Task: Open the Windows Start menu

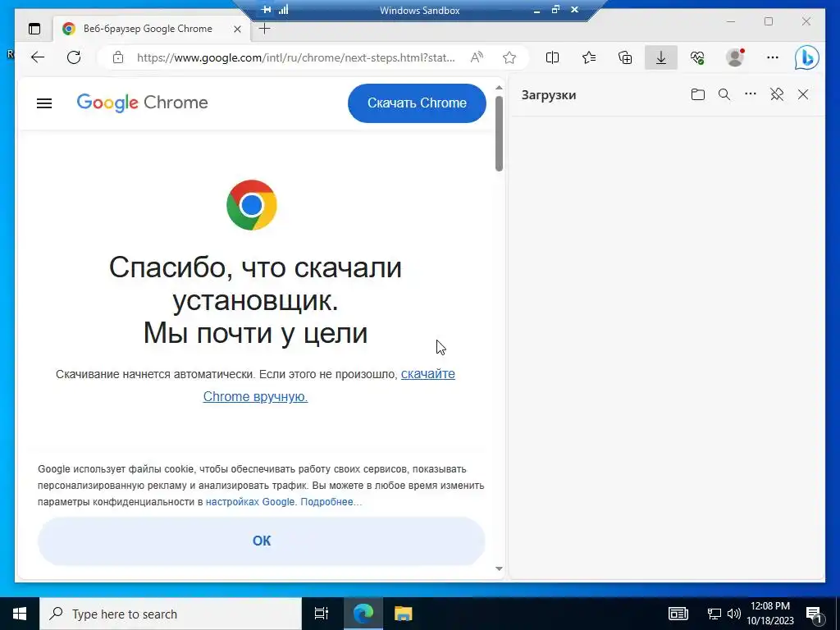Action: [20, 614]
